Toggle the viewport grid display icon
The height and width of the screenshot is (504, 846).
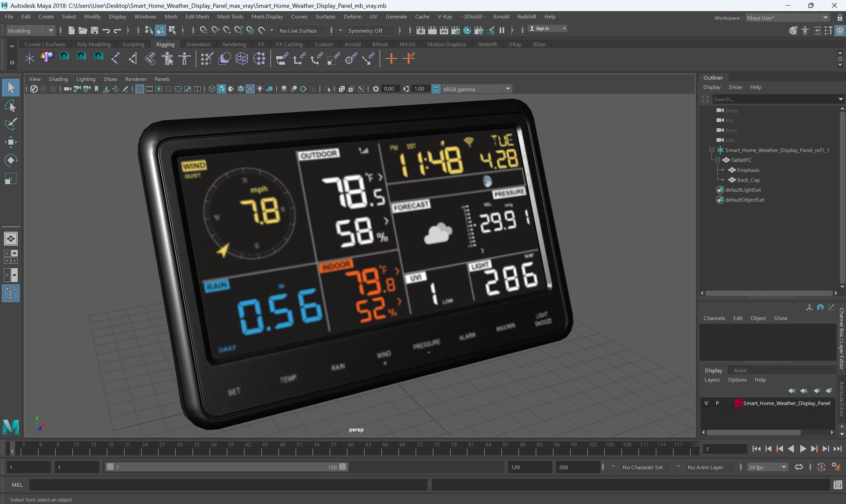tap(140, 89)
